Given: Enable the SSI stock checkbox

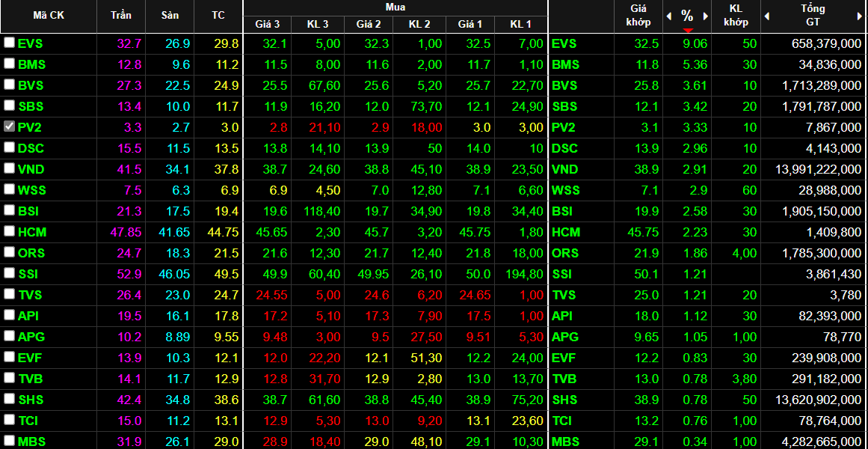Looking at the screenshot, I should (x=9, y=273).
